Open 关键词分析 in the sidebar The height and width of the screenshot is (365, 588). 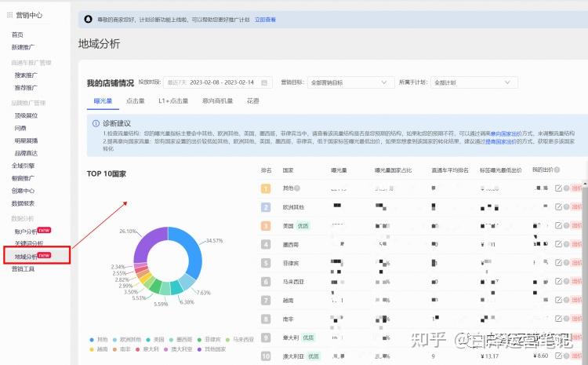tap(29, 243)
